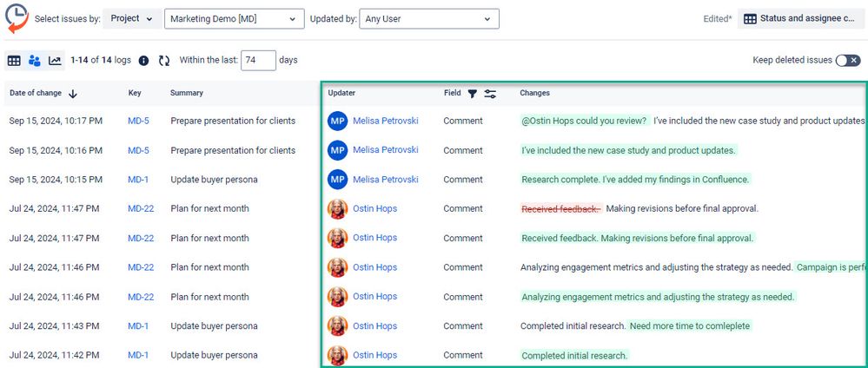Click the 'Edited*' label
The image size is (868, 368).
[x=718, y=19]
